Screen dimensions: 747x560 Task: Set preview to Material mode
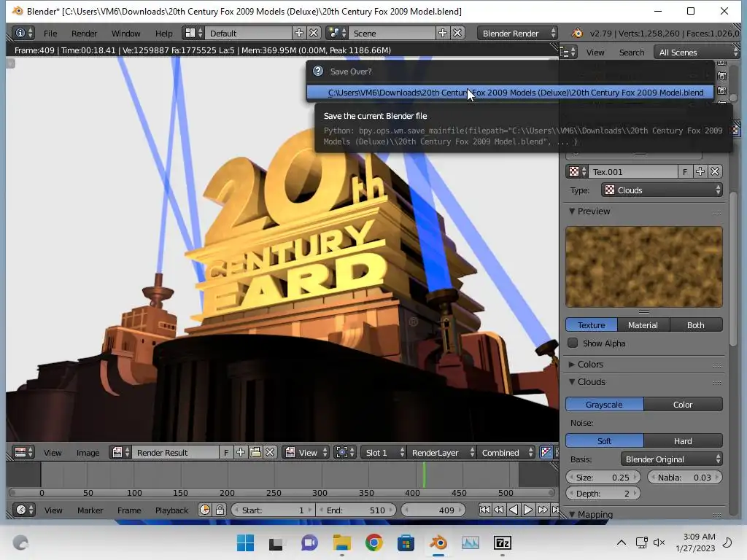point(643,324)
